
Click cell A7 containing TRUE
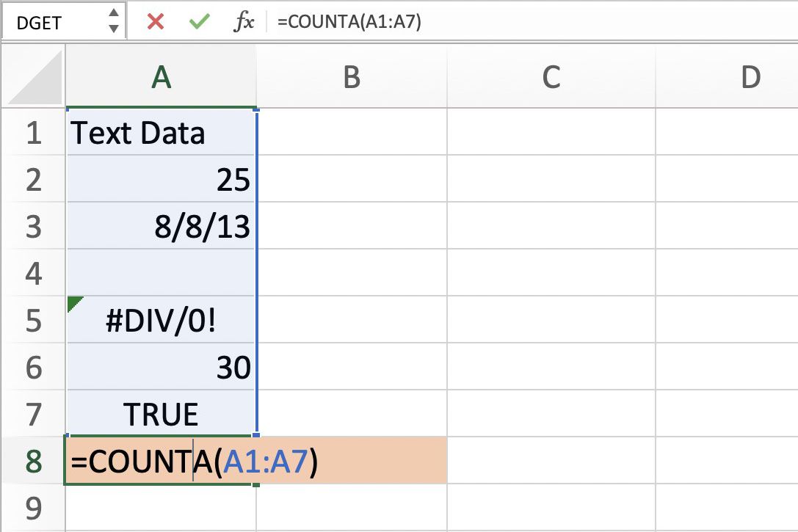161,415
